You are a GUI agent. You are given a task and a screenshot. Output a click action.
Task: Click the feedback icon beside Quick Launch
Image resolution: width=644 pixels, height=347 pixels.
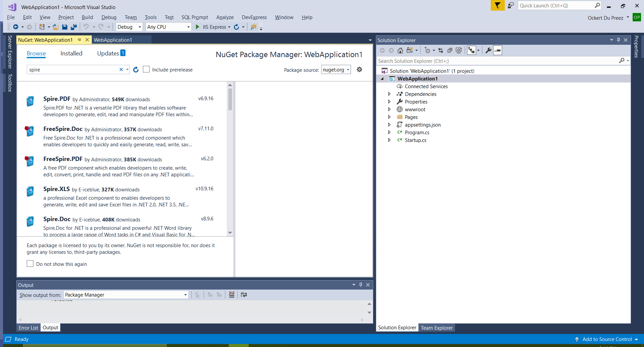point(511,5)
